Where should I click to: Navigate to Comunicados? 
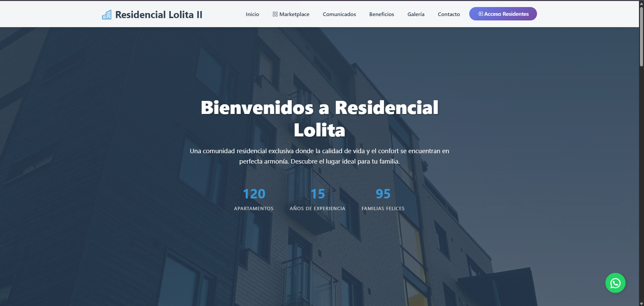[x=339, y=14]
